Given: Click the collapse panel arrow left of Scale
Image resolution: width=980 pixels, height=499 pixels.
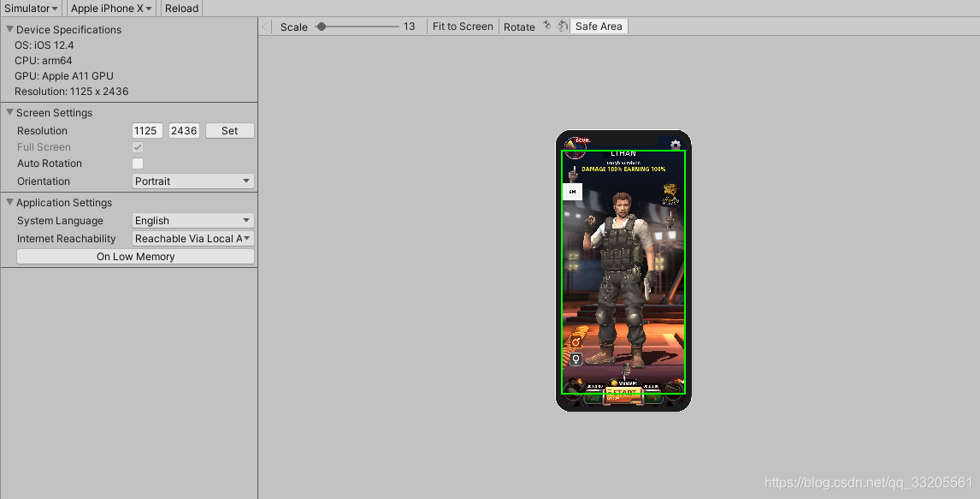Looking at the screenshot, I should [265, 27].
